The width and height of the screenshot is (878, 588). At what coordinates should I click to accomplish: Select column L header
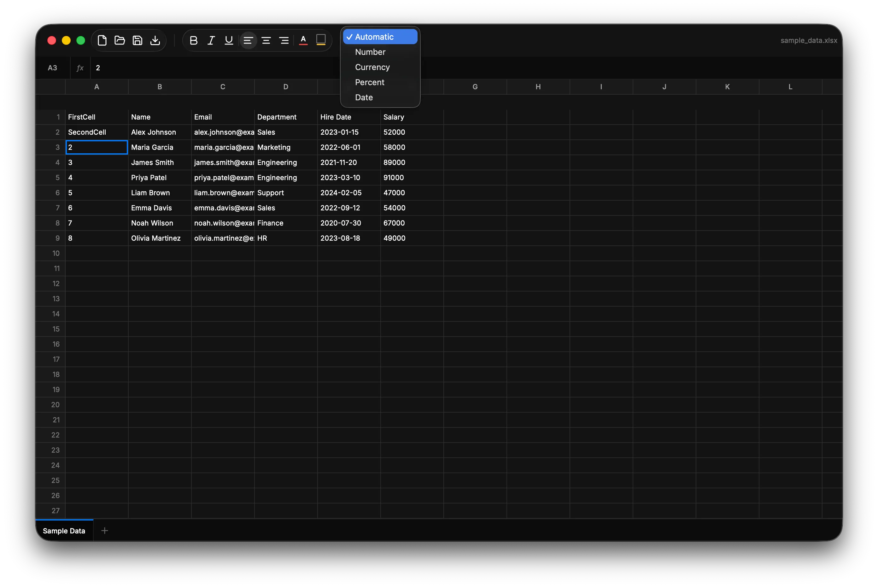(x=790, y=87)
